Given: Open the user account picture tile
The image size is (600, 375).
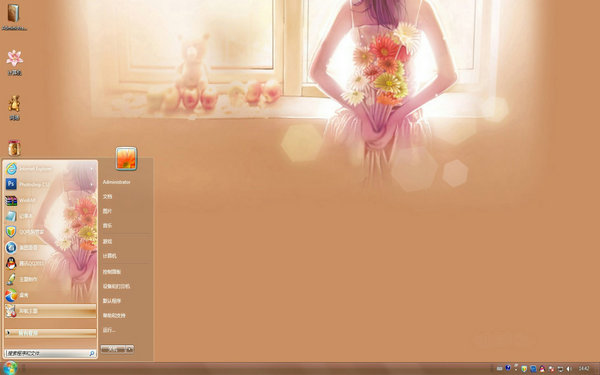Looking at the screenshot, I should 126,158.
